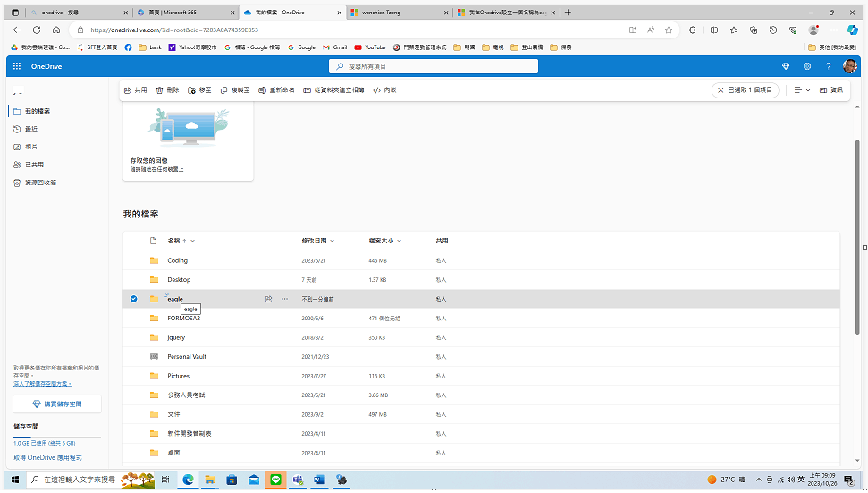Click the Get OneDrive apps link
This screenshot has width=868, height=493.
(x=47, y=458)
